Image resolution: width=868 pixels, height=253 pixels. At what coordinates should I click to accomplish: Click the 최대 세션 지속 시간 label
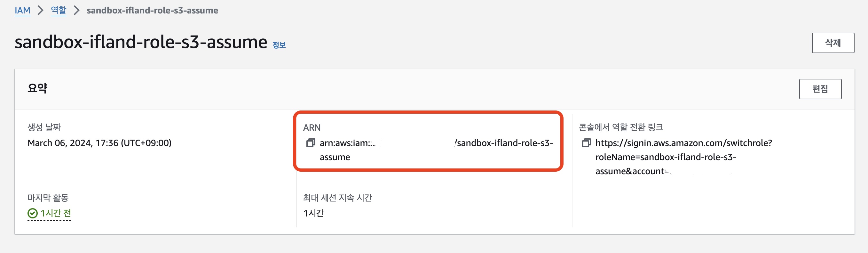337,198
